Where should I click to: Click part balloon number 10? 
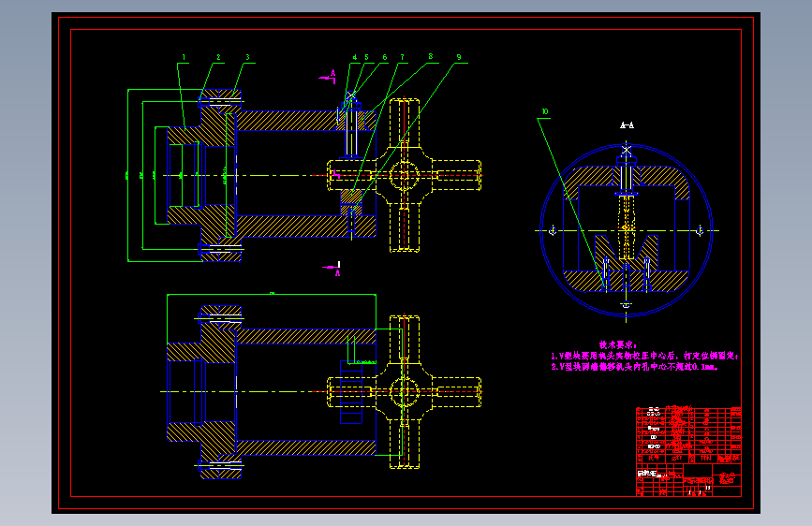(545, 111)
